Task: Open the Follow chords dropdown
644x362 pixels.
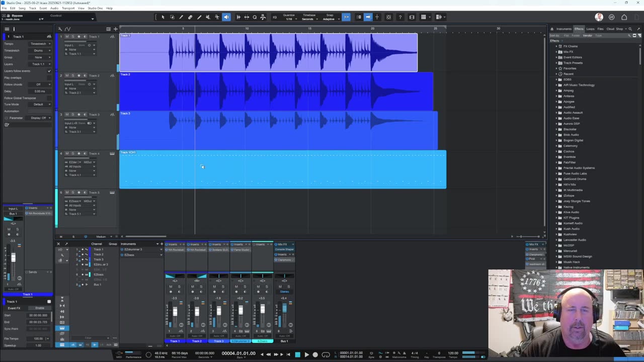Action: coord(41,84)
